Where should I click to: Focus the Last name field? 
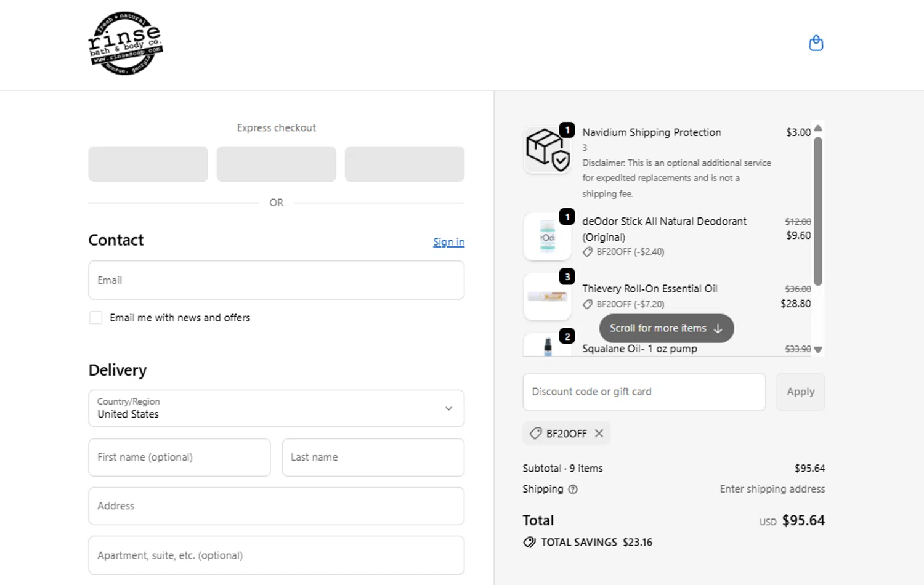click(373, 458)
